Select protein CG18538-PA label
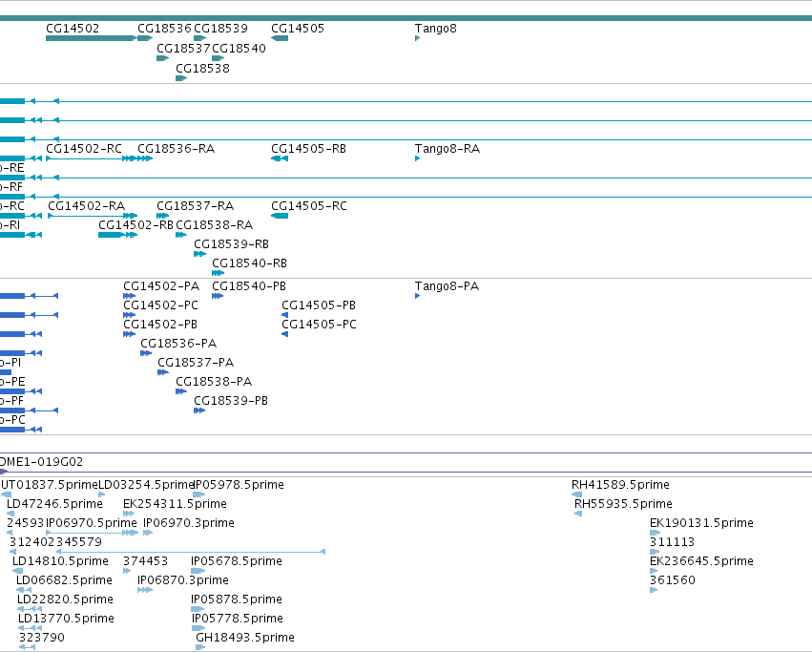The height and width of the screenshot is (652, 812). tap(214, 382)
